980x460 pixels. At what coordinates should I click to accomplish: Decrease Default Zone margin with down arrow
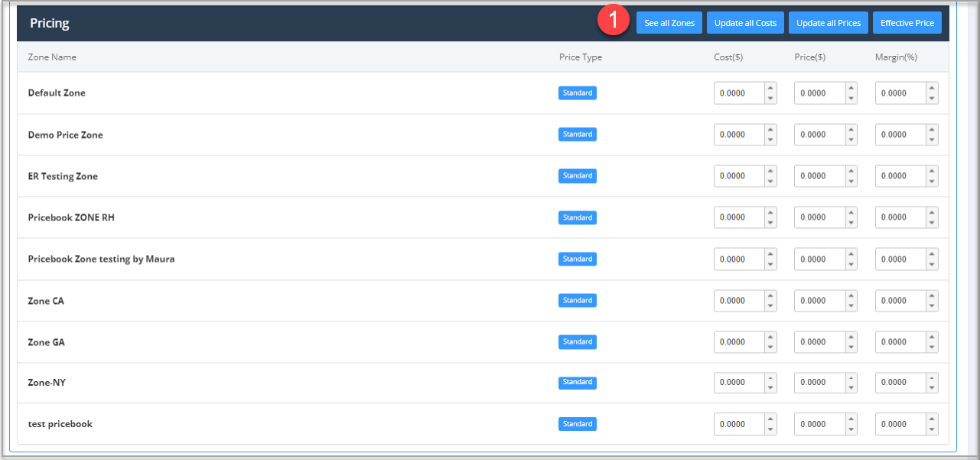[x=932, y=98]
